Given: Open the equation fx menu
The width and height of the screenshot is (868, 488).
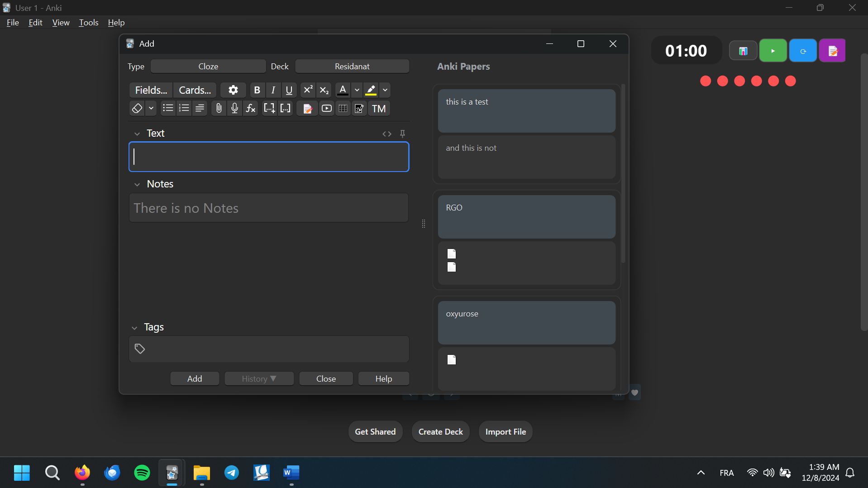Looking at the screenshot, I should tap(251, 108).
